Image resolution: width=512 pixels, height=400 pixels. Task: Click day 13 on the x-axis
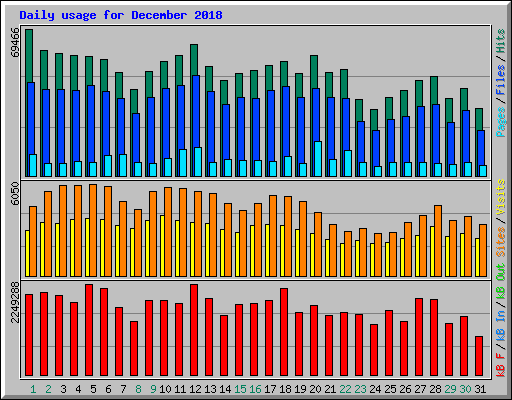[x=210, y=389]
